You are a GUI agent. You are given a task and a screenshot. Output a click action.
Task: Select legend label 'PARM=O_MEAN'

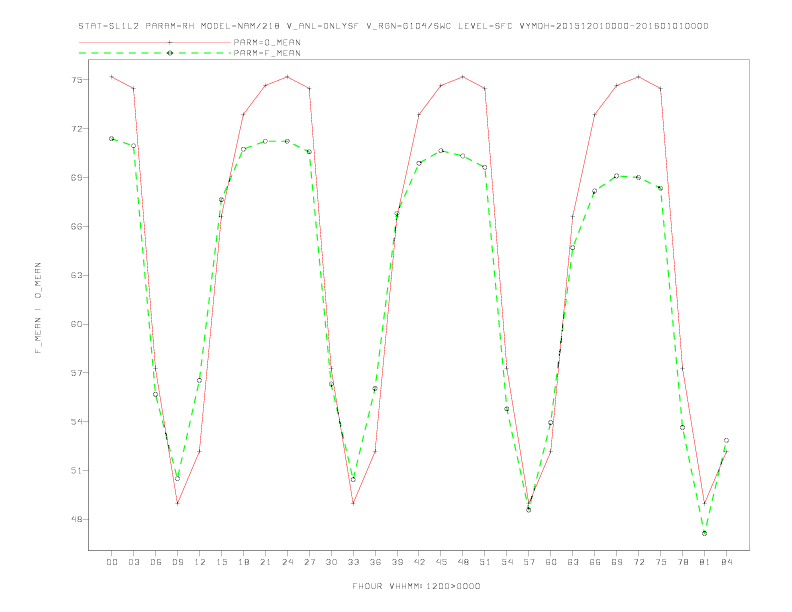point(267,42)
